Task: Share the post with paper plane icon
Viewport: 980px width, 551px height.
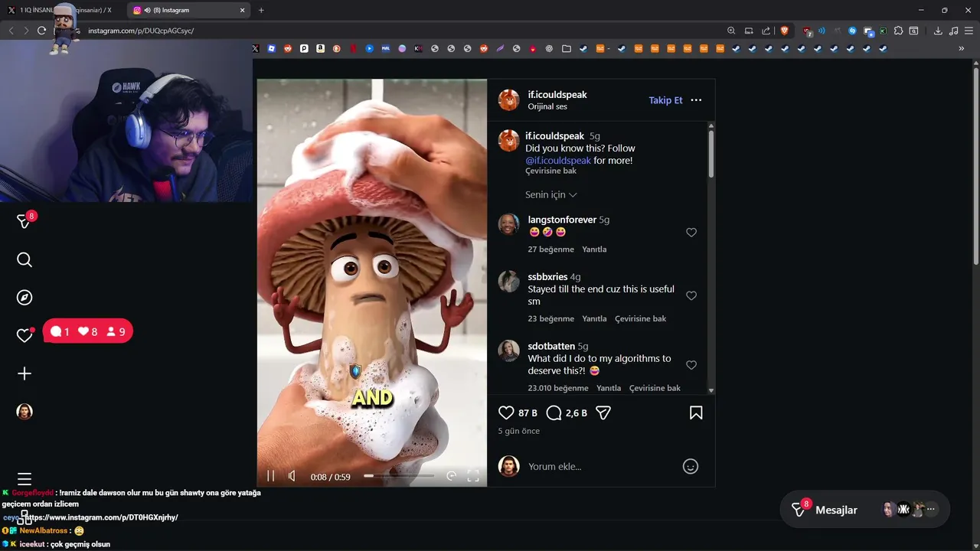Action: click(603, 413)
